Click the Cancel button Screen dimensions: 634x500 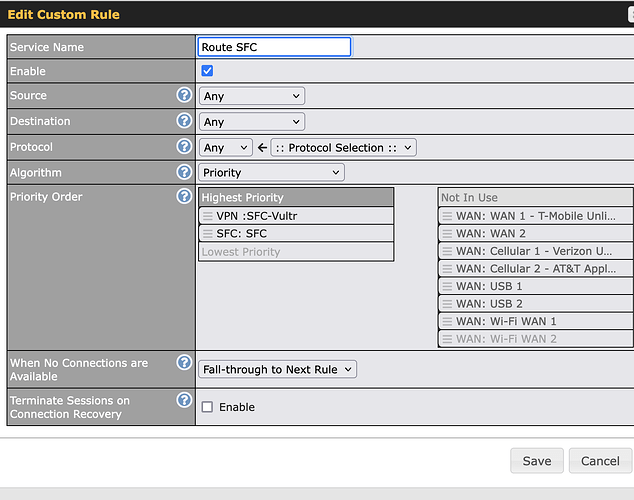coord(600,461)
